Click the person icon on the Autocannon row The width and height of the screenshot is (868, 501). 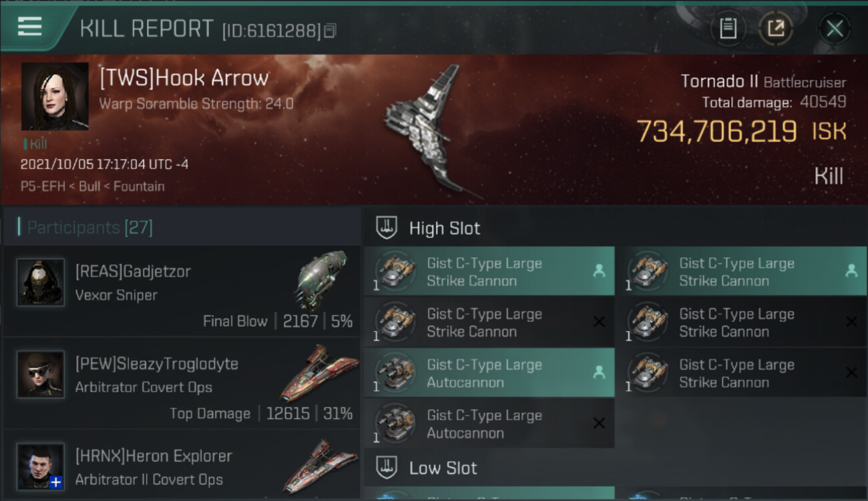pos(599,373)
